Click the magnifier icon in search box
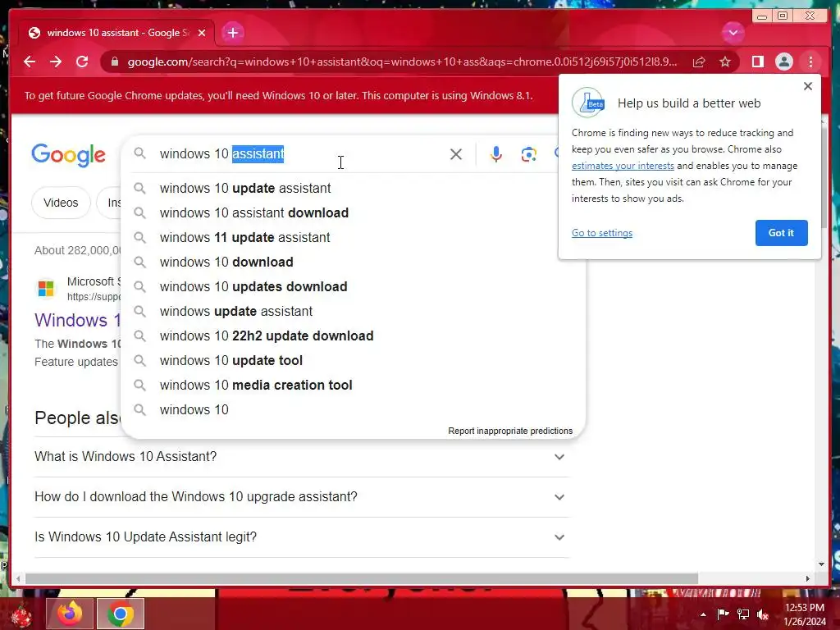This screenshot has height=630, width=840. point(139,153)
